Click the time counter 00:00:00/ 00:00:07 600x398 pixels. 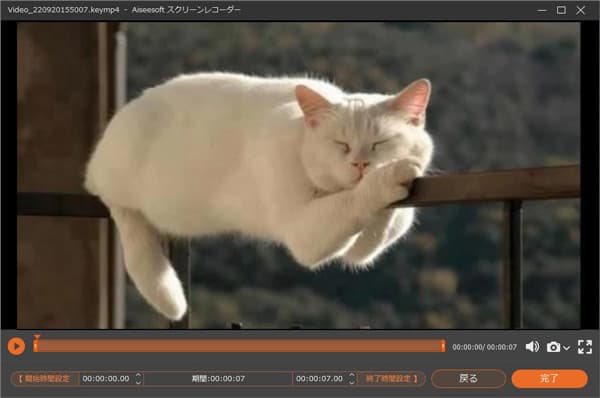click(x=484, y=347)
